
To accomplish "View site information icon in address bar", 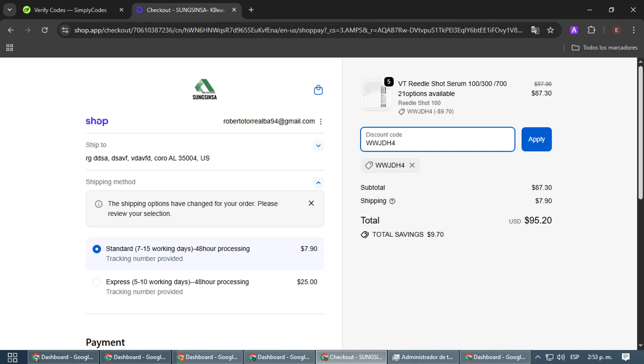I will point(65,30).
